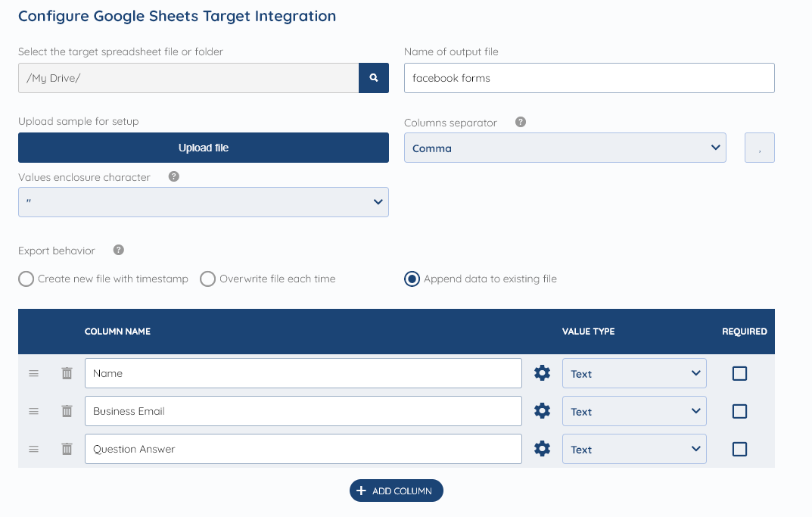The width and height of the screenshot is (812, 517).
Task: Delete the Question Answer column row
Action: point(67,449)
